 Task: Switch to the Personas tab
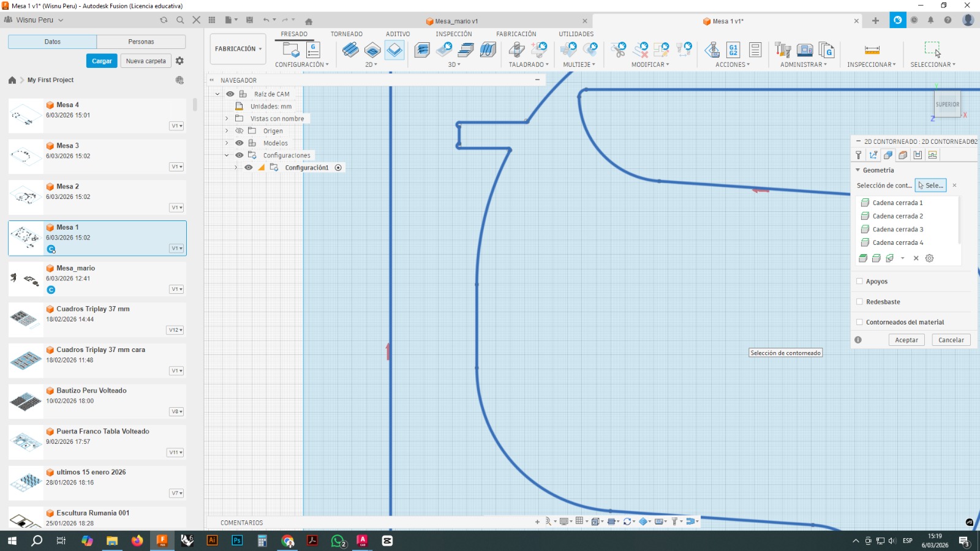coord(141,42)
